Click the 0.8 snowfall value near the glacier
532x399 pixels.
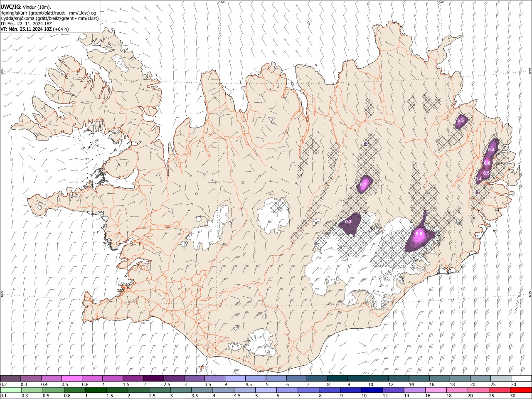click(419, 234)
